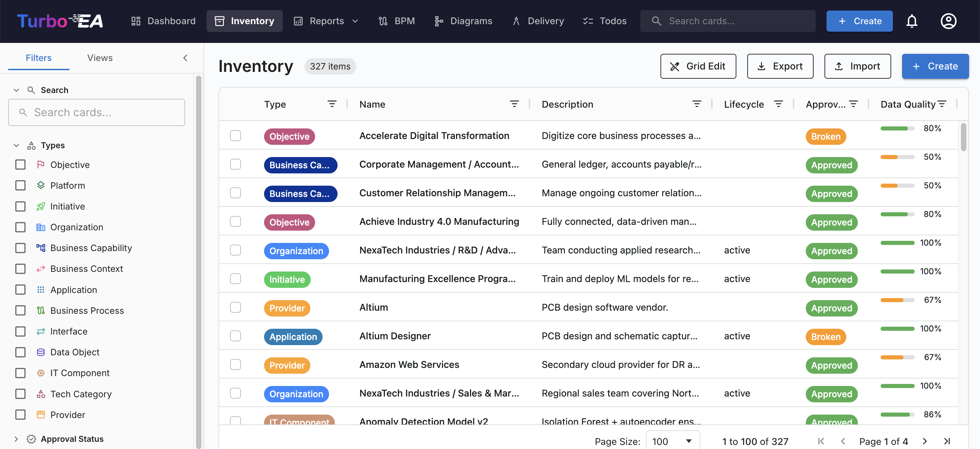Select the Altium row checkbox
This screenshot has width=980, height=449.
(x=235, y=307)
